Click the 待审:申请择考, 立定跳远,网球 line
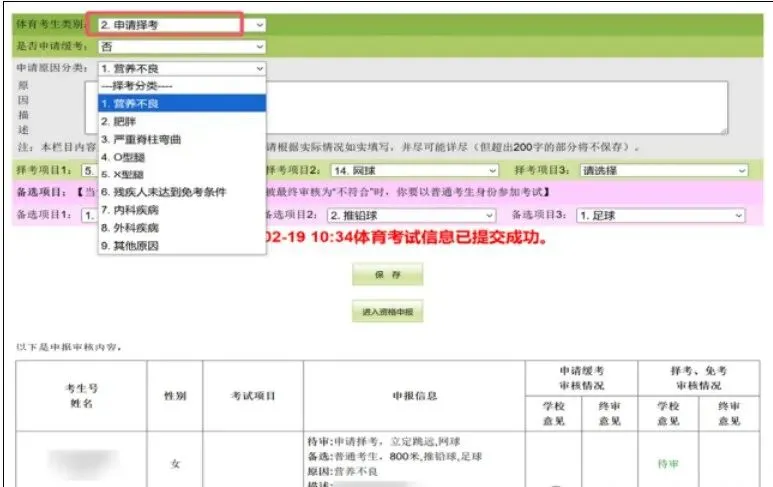The width and height of the screenshot is (773, 487). [x=384, y=442]
